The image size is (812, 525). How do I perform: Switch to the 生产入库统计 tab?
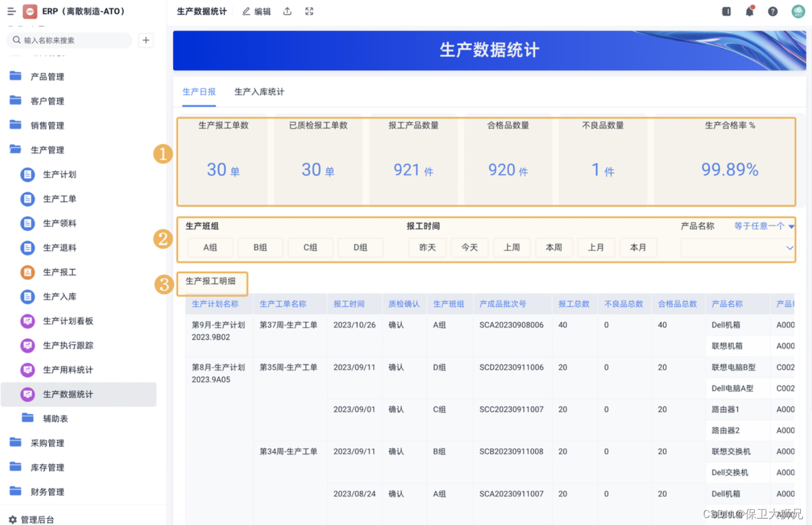(259, 92)
